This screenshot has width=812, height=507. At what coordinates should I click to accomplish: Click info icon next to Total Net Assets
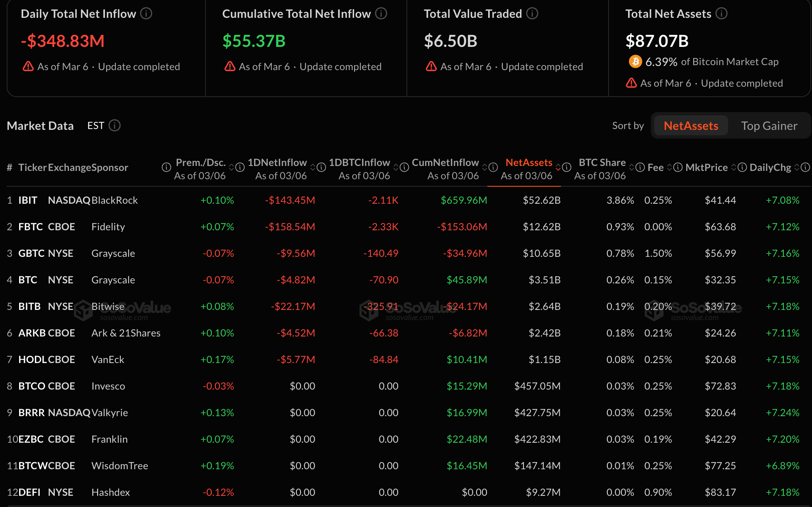pos(722,14)
